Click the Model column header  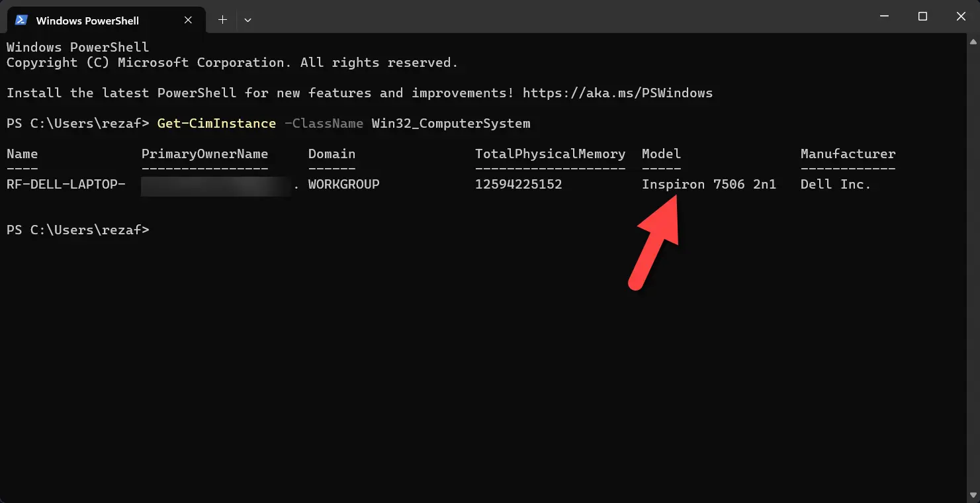tap(661, 154)
